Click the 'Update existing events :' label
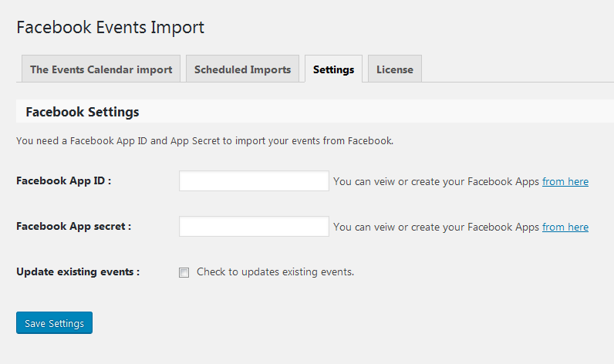Image resolution: width=614 pixels, height=364 pixels. 78,271
